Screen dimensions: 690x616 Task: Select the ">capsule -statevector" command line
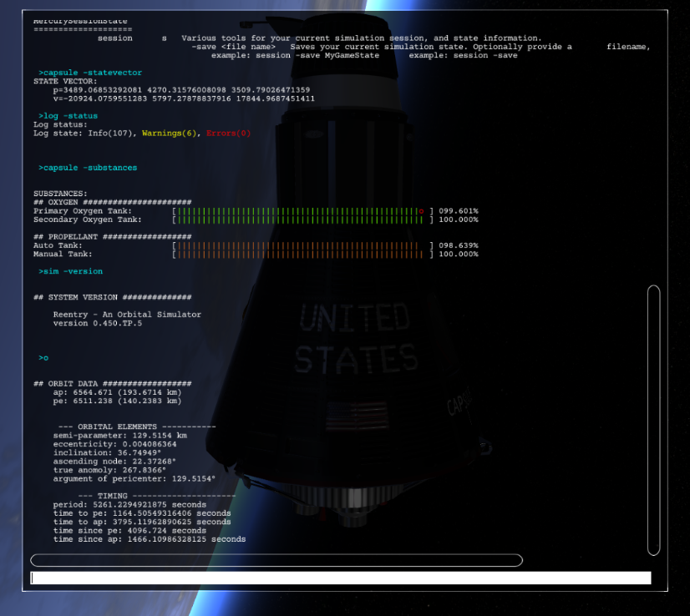(x=90, y=73)
